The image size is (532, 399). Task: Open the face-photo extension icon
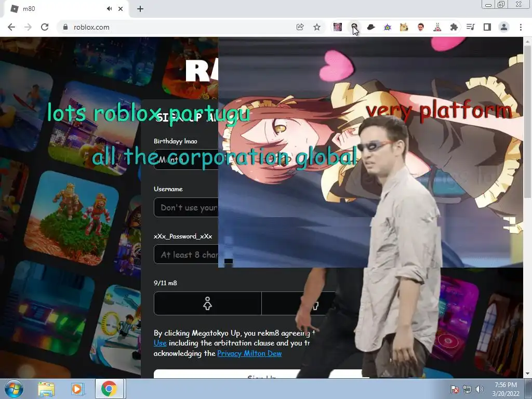tap(338, 27)
